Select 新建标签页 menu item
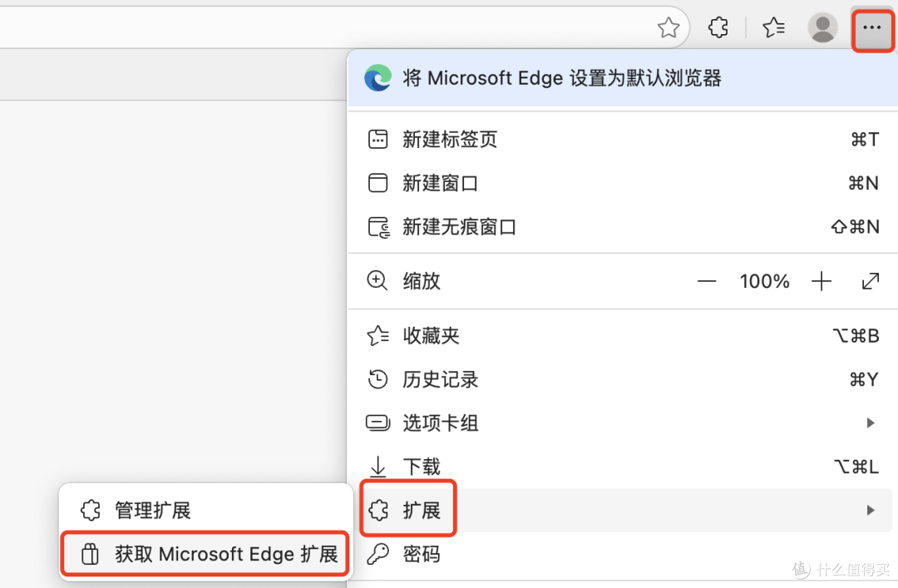The image size is (898, 588). 623,139
